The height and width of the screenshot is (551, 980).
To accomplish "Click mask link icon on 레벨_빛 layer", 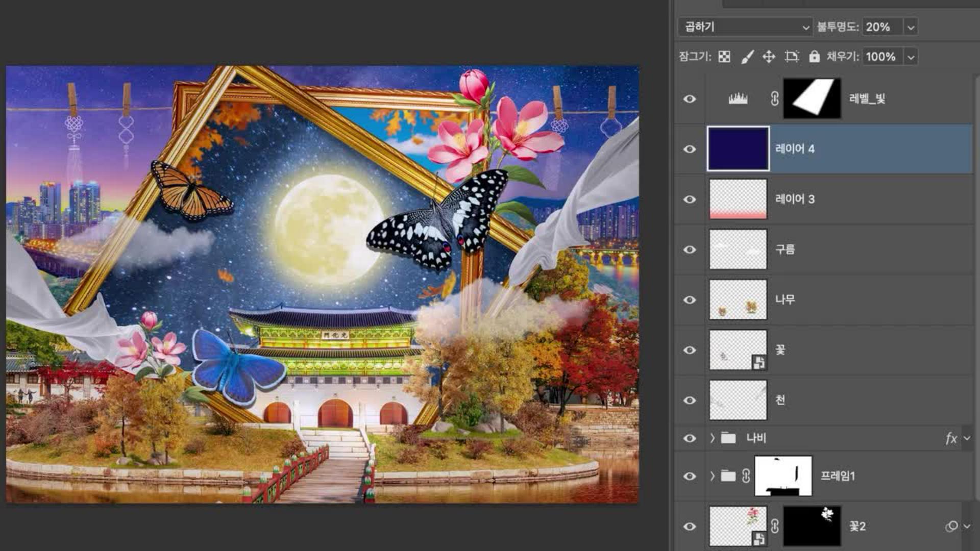I will [774, 98].
